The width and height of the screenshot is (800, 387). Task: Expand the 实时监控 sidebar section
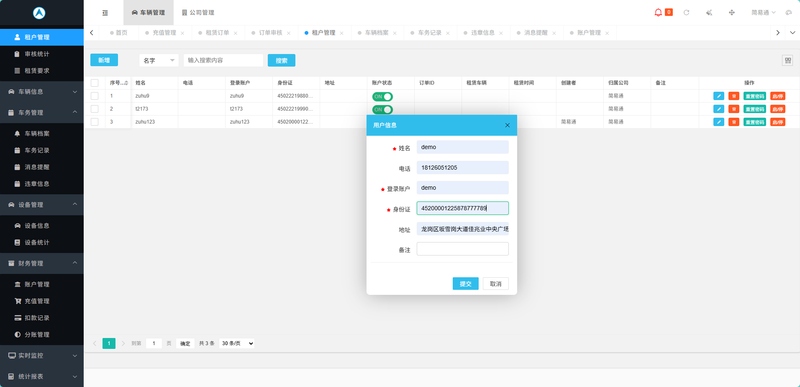42,355
